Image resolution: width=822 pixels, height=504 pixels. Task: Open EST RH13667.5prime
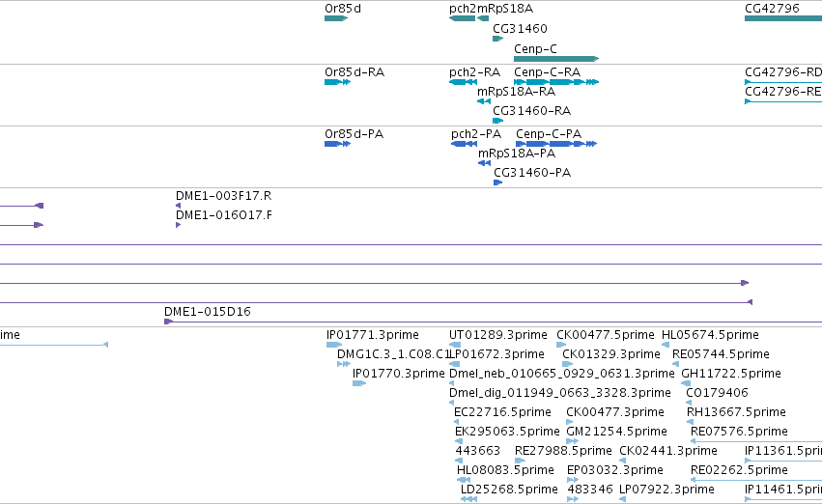[690, 422]
